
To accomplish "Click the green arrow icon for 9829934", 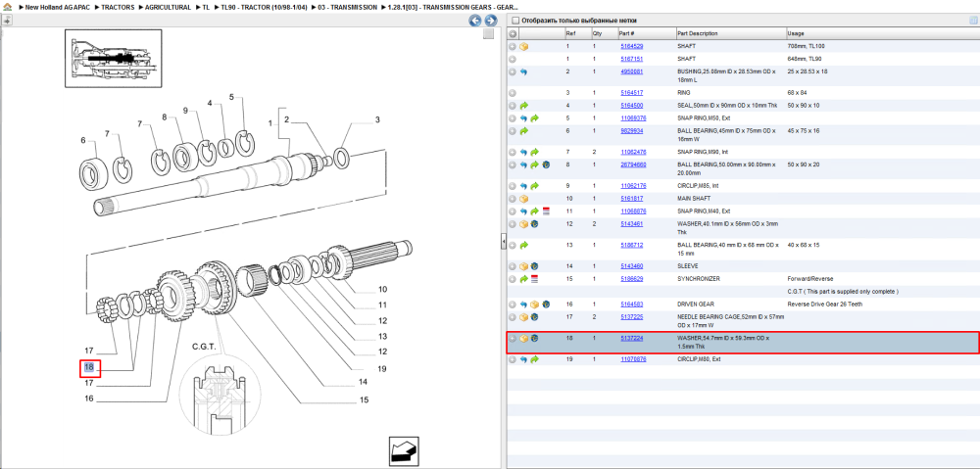I will coord(523,130).
